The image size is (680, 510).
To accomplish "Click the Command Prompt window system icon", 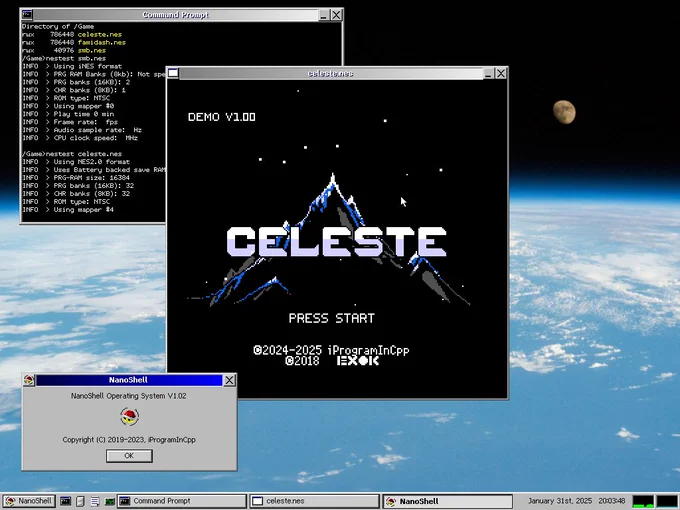I will coord(27,15).
